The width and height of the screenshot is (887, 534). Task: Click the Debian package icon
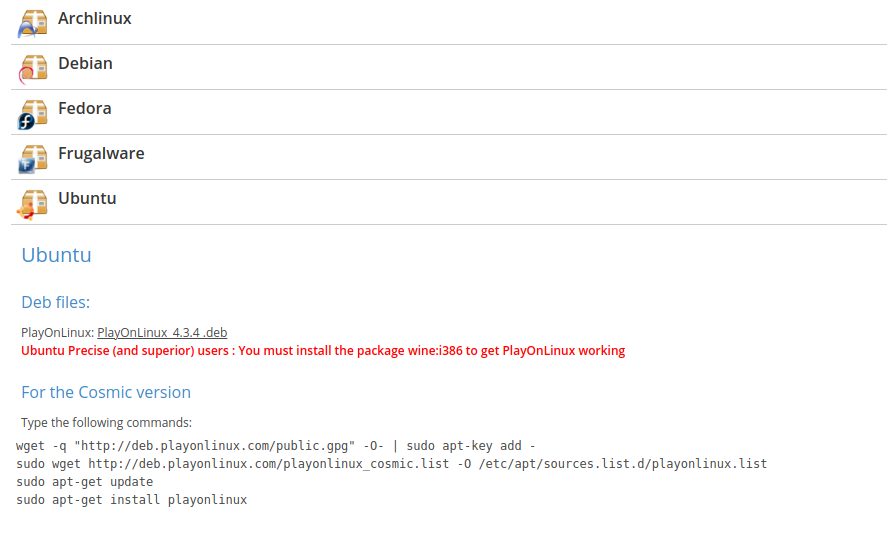(33, 67)
